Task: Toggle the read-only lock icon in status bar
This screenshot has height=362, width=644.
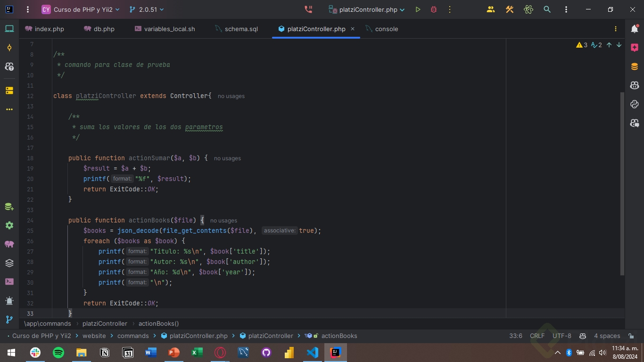Action: tap(631, 336)
